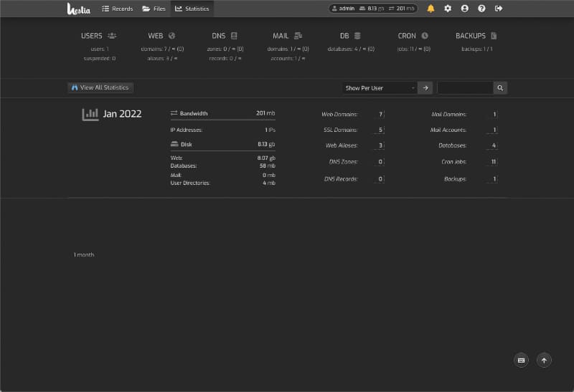Click the DNS Records label
574x392 pixels.
(340, 179)
